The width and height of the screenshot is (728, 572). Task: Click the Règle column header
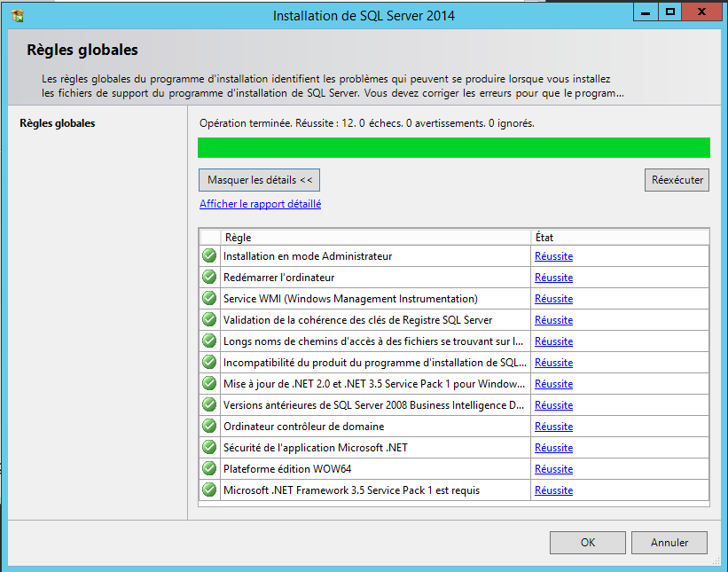click(x=375, y=238)
